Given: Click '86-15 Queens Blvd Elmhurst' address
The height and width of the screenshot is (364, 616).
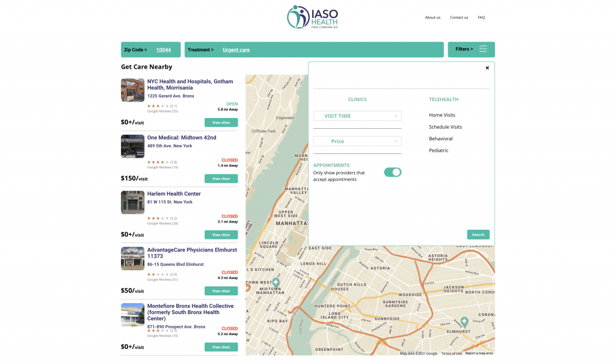Looking at the screenshot, I should coord(175,265).
